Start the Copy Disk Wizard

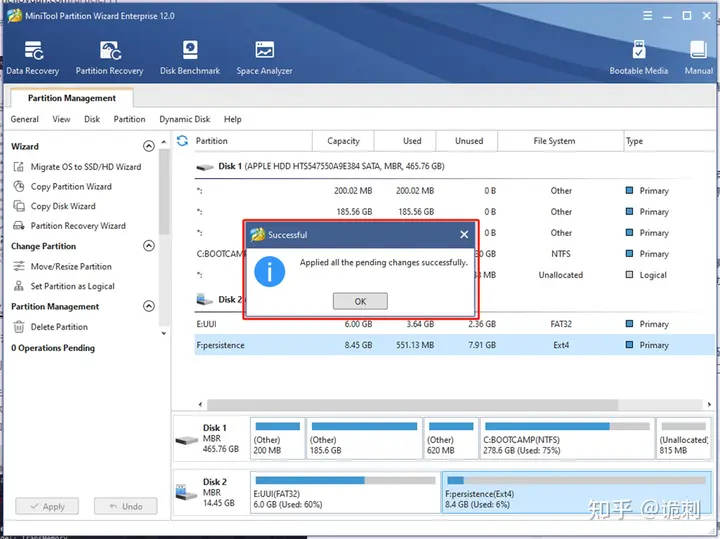(54, 206)
